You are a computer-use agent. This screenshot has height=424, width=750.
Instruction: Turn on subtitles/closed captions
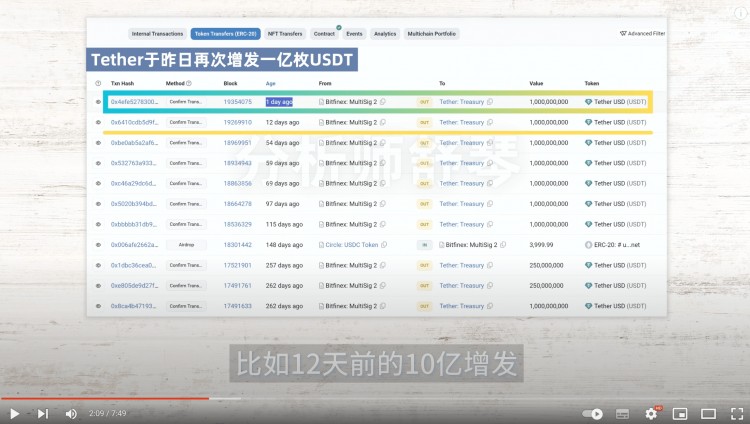[622, 413]
